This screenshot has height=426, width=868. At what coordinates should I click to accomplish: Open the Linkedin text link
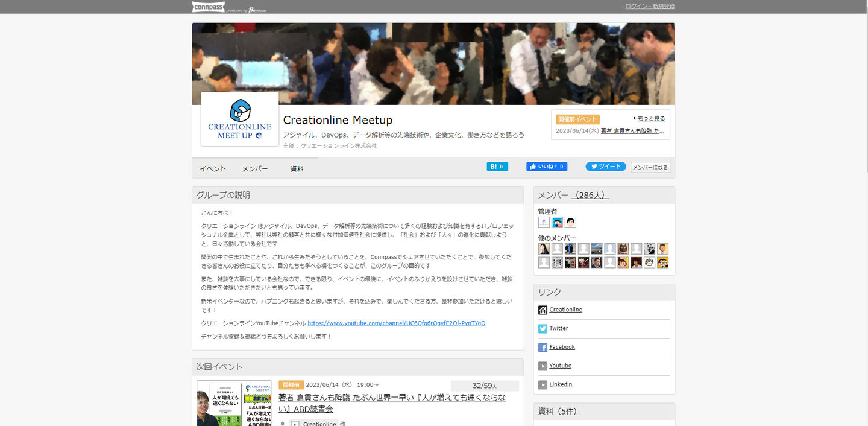click(561, 384)
